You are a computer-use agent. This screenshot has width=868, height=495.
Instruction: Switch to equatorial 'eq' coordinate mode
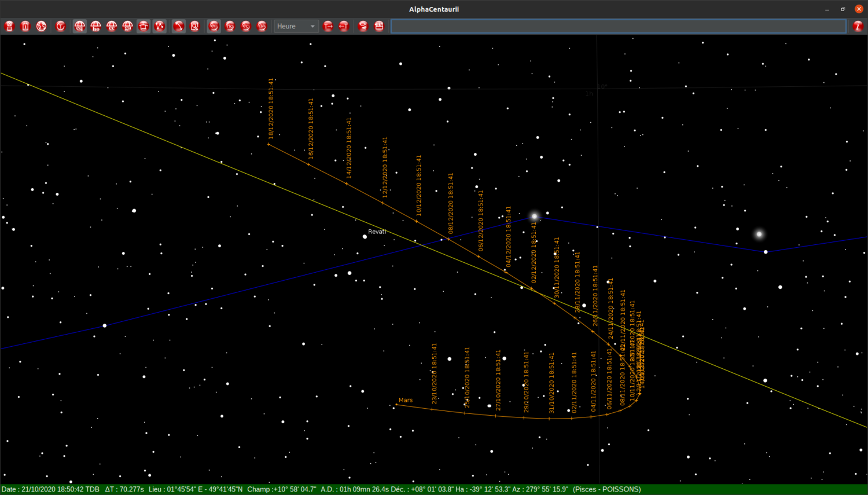[x=79, y=25]
